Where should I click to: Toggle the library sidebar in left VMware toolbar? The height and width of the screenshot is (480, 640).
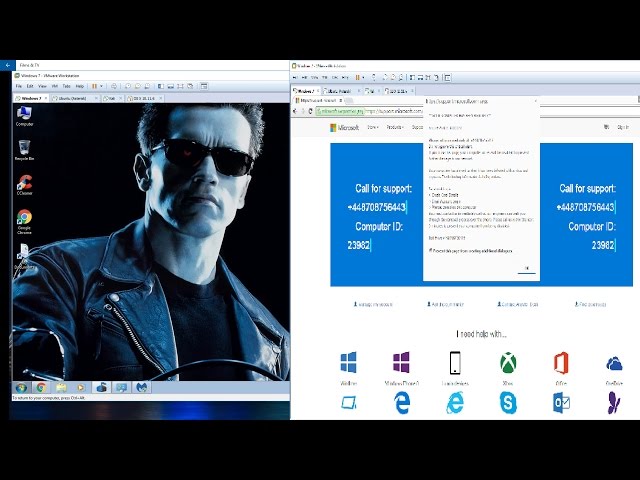[x=161, y=86]
